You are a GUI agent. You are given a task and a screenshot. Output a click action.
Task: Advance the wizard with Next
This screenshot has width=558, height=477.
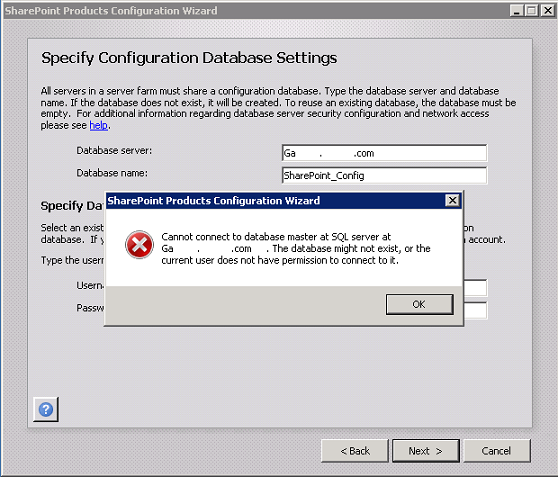(426, 451)
